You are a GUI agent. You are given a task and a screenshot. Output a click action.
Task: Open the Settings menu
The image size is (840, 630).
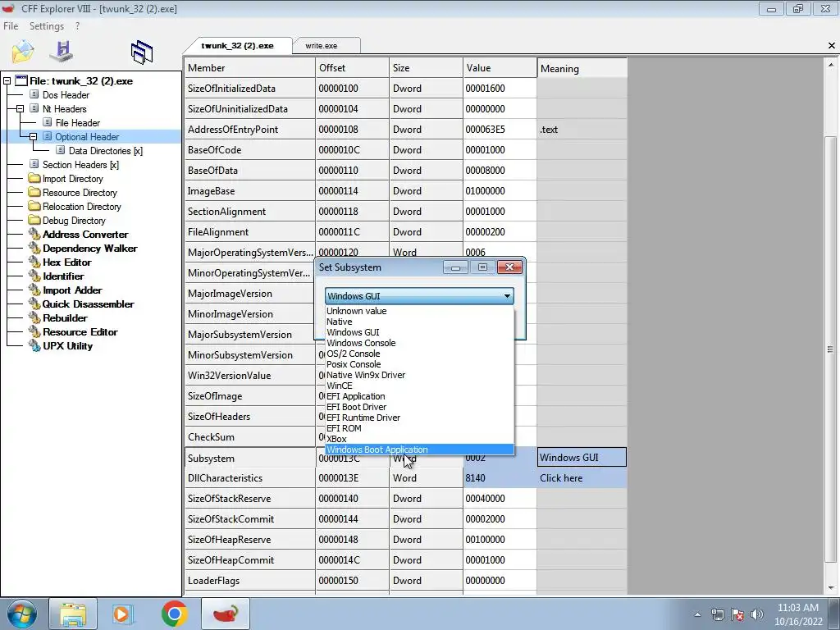click(x=47, y=25)
